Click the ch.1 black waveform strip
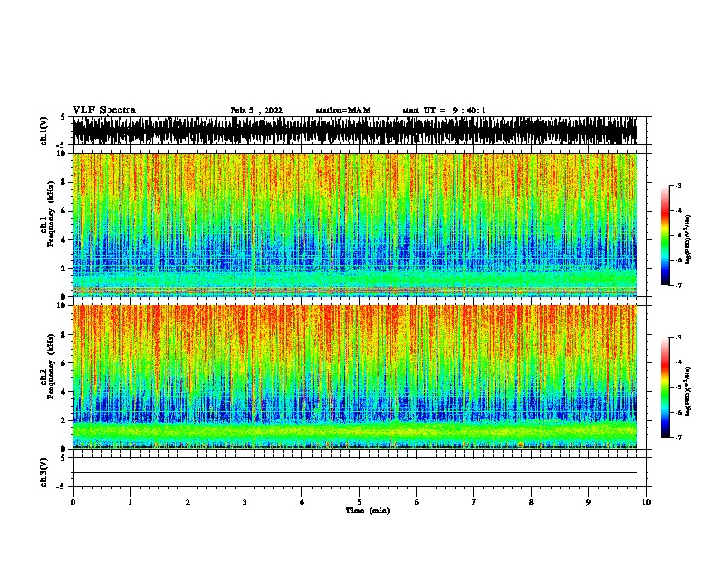Screen dimensions: 728x563 coord(355,131)
